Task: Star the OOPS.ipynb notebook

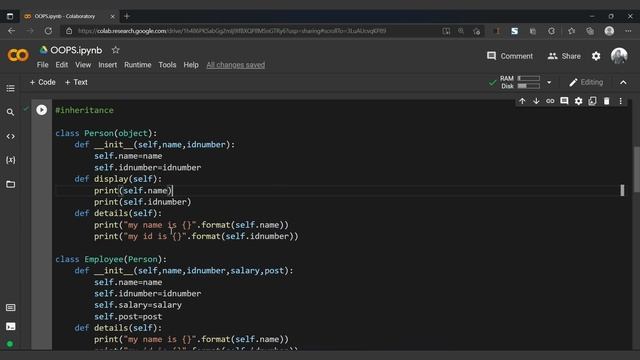Action: [116, 50]
